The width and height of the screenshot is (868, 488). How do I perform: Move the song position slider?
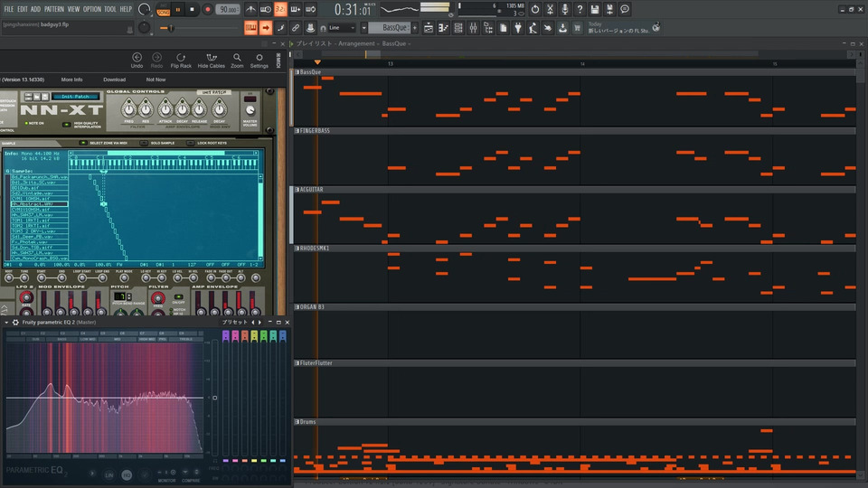(171, 28)
